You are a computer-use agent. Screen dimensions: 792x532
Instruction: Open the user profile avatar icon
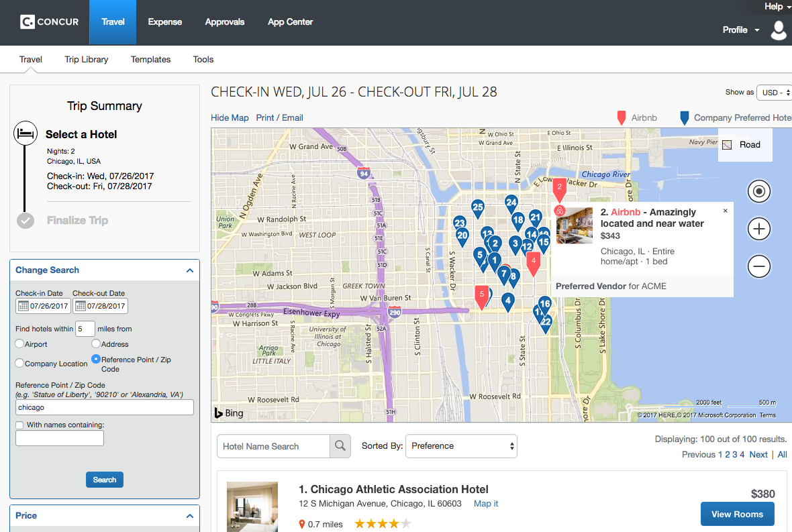pyautogui.click(x=779, y=30)
